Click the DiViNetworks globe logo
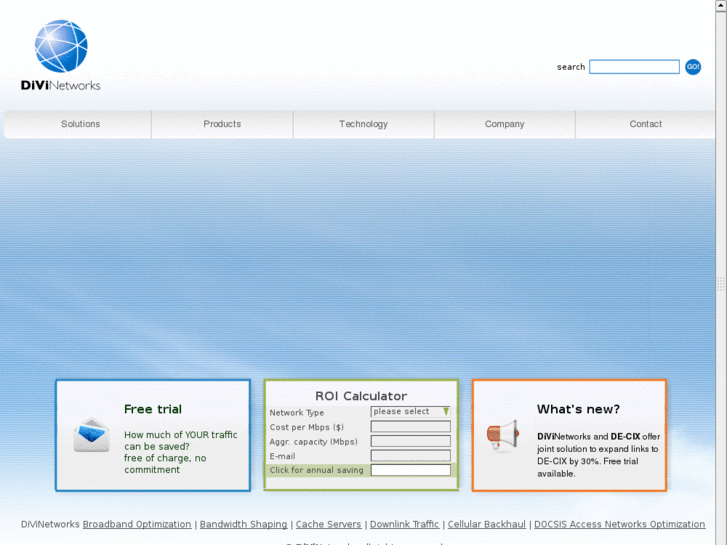727x545 pixels. click(x=61, y=55)
